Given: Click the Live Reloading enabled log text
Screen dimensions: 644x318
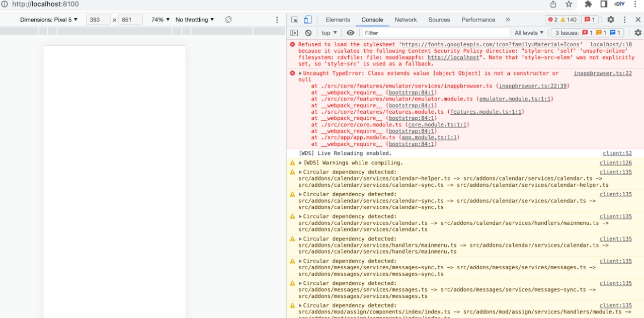Looking at the screenshot, I should [345, 153].
